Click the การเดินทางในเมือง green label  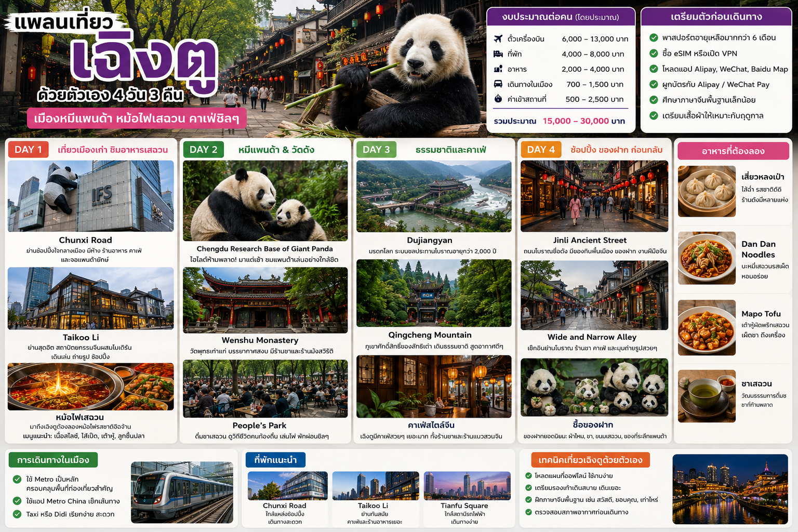(x=53, y=460)
